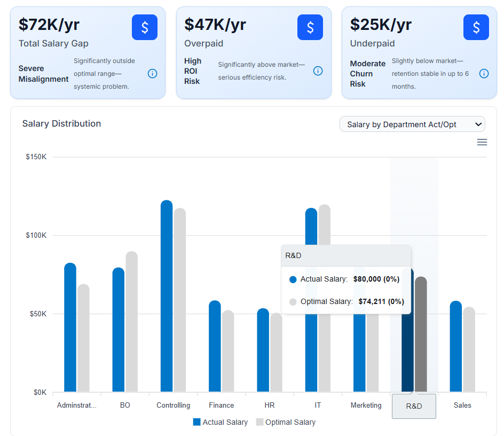Click the Sales actual salary bar

(456, 347)
